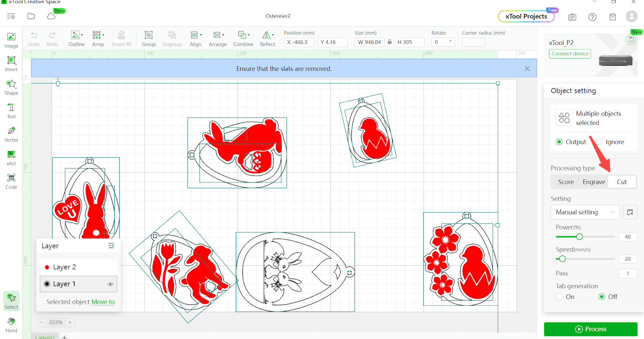Zoom in with the plus button
Viewport: 644px width, 339px height.
pyautogui.click(x=70, y=322)
